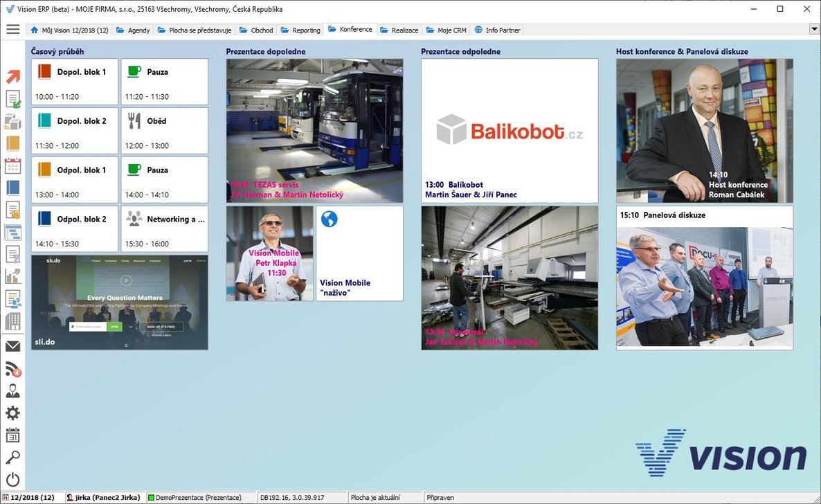
Task: Open the calendar 31 sidebar icon
Action: point(12,435)
